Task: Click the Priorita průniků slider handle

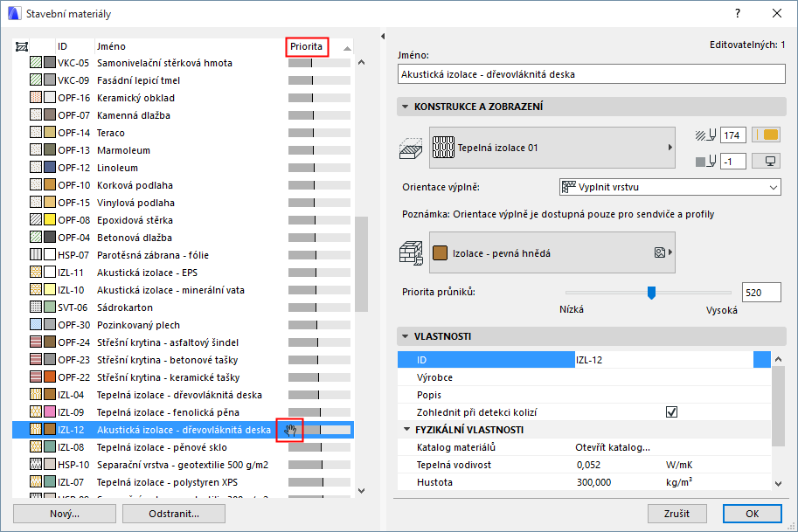Action: pos(651,293)
